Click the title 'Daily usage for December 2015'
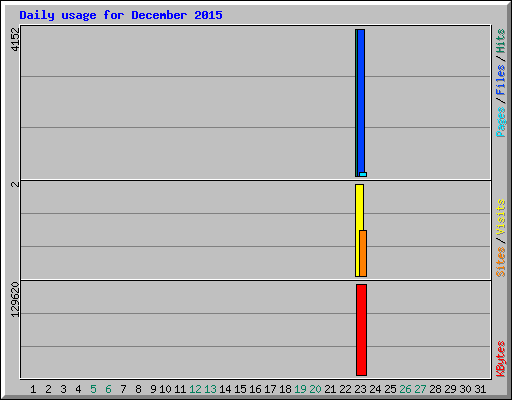 click(x=121, y=15)
